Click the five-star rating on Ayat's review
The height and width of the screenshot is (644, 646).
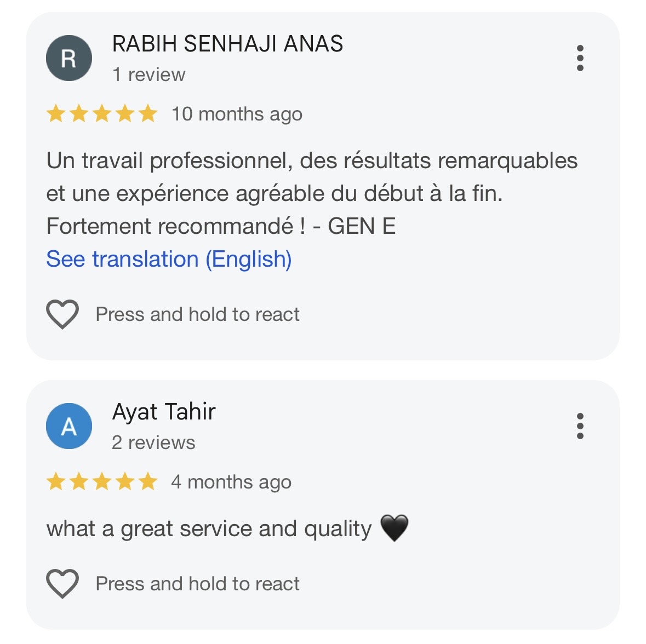[102, 482]
